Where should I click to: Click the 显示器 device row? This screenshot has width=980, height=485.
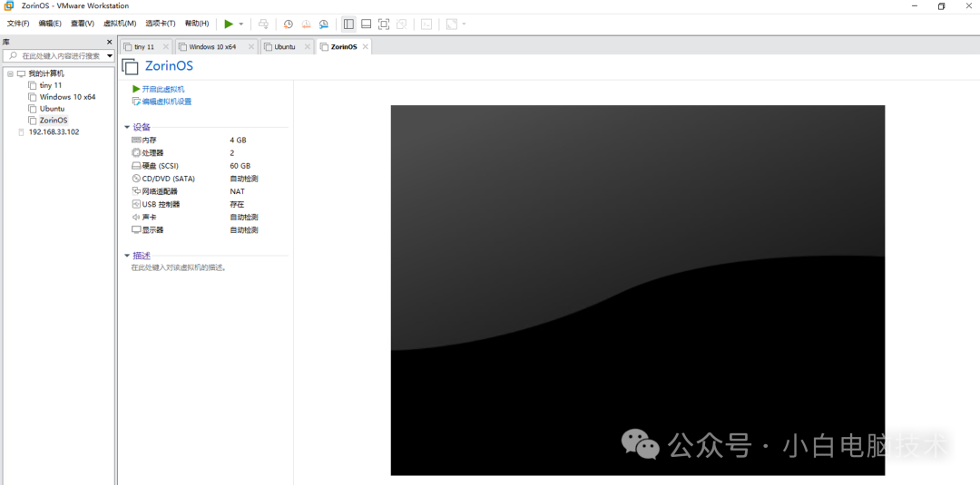point(210,229)
